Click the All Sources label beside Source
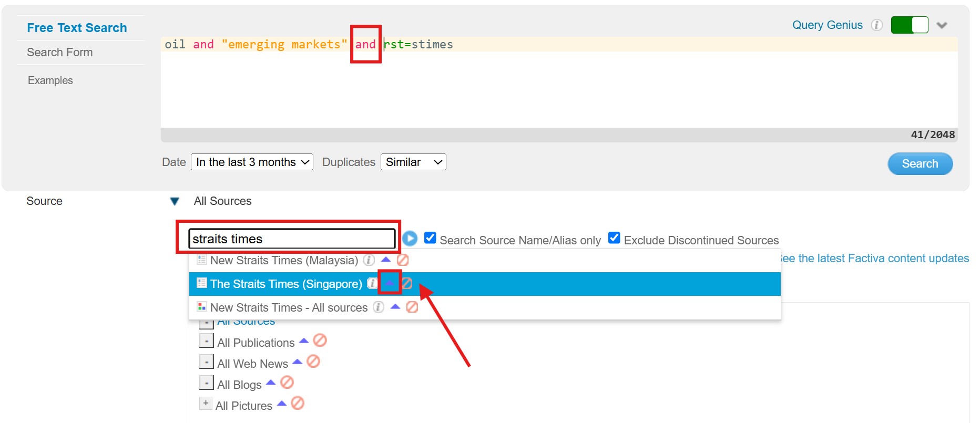Viewport: 980px width, 423px height. coord(223,201)
